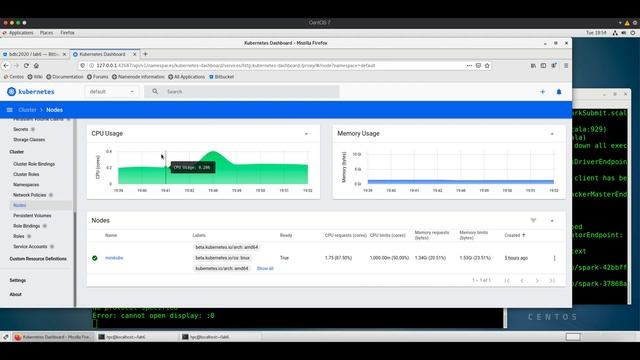Collapse the Nodes card
The image size is (640, 360).
pyautogui.click(x=552, y=221)
